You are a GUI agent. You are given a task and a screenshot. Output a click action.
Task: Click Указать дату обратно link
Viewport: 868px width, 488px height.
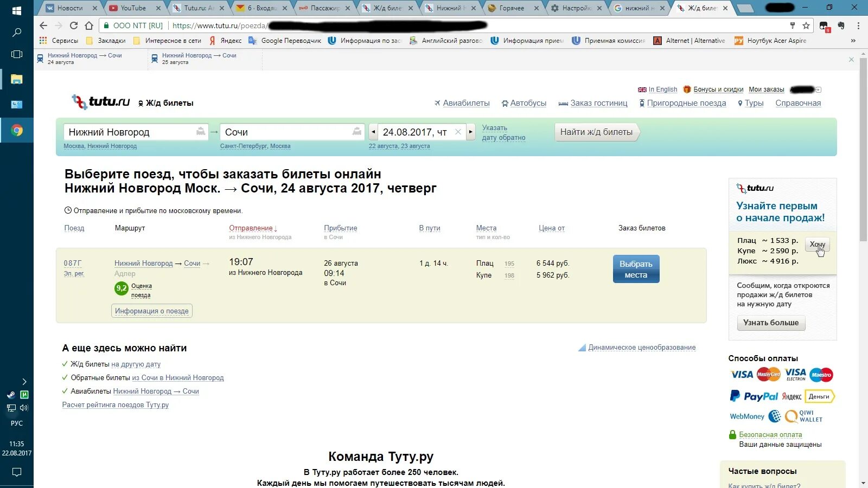point(503,133)
